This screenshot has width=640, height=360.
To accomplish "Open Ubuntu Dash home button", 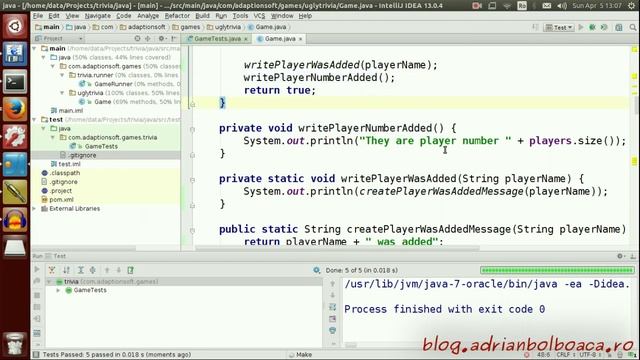I will [x=15, y=27].
